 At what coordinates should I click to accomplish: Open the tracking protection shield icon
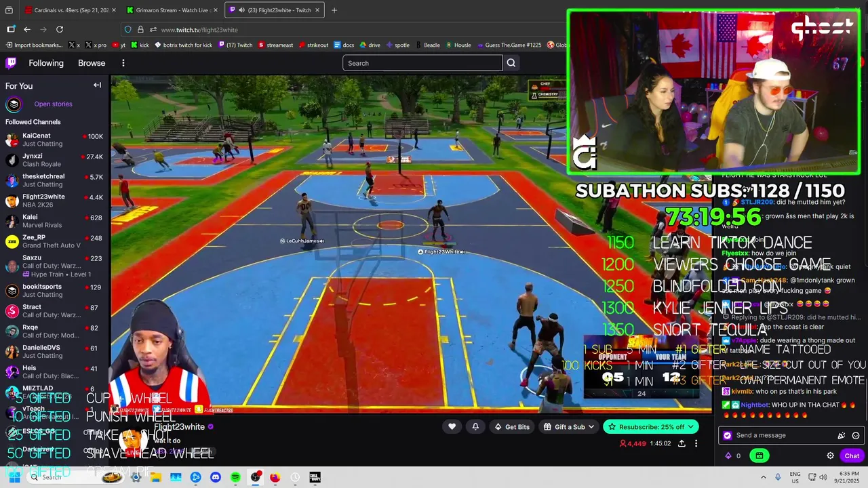(127, 30)
